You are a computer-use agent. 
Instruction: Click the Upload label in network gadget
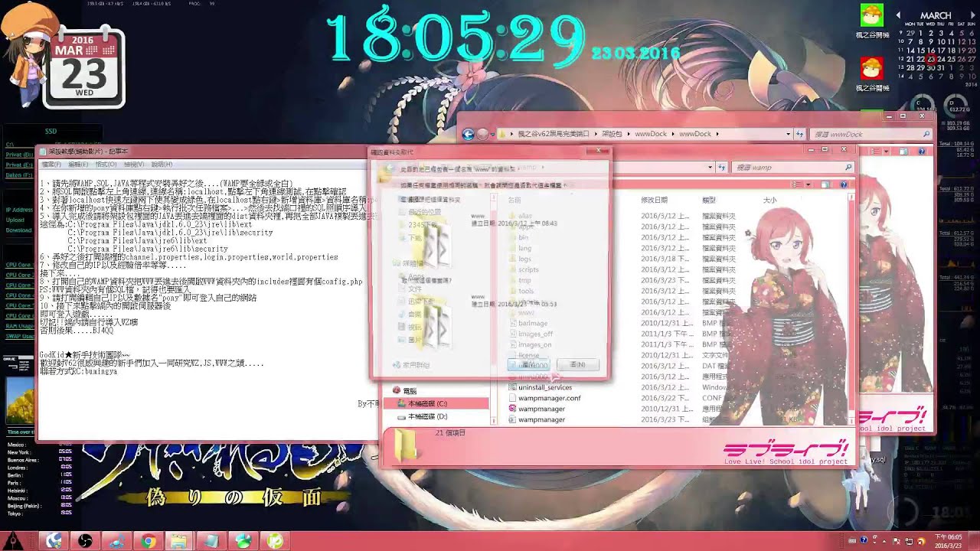coord(15,220)
